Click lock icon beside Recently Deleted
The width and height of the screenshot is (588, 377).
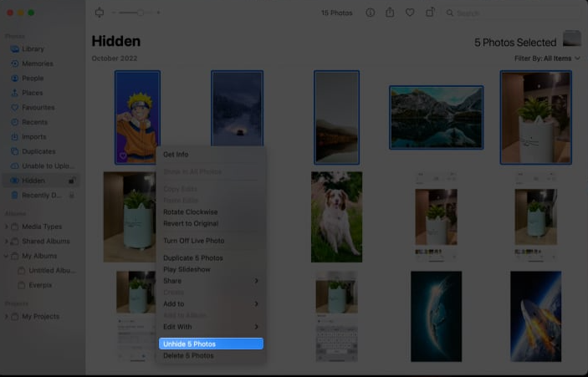(72, 196)
